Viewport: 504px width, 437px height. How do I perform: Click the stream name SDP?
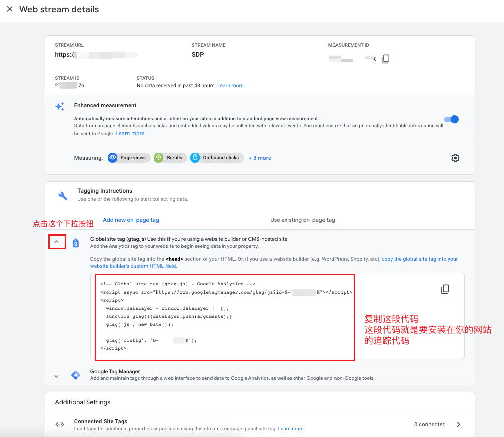coord(198,55)
